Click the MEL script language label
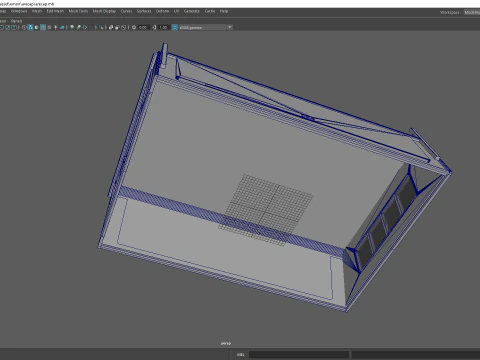 pyautogui.click(x=240, y=354)
